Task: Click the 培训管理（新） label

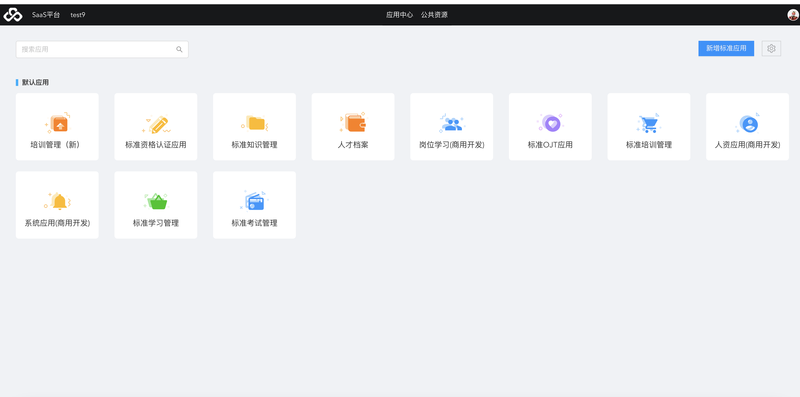Action: (55, 145)
